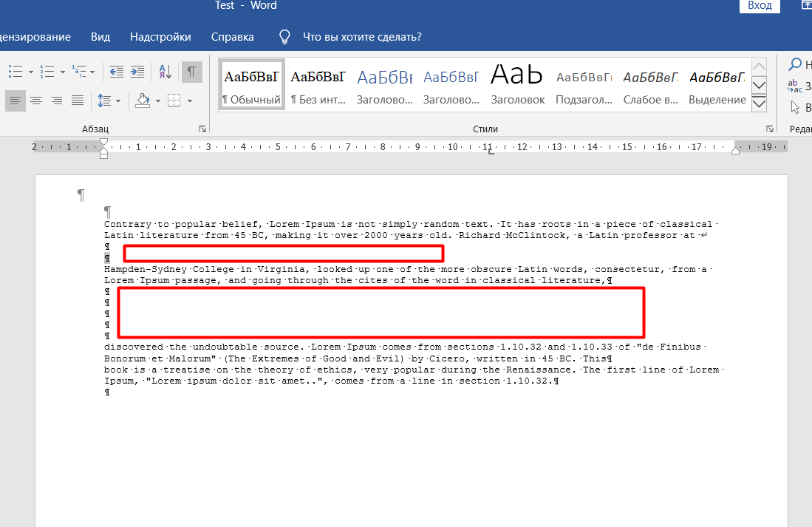812x527 pixels.
Task: Click the Вход sign-in button
Action: (x=760, y=6)
